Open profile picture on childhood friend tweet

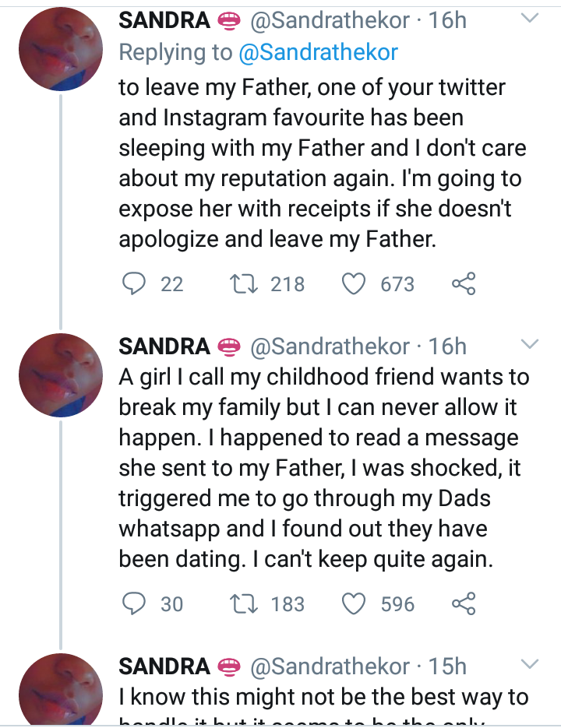(61, 375)
